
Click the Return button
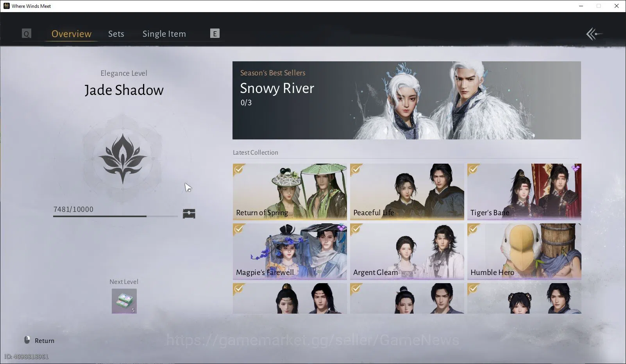pos(39,341)
